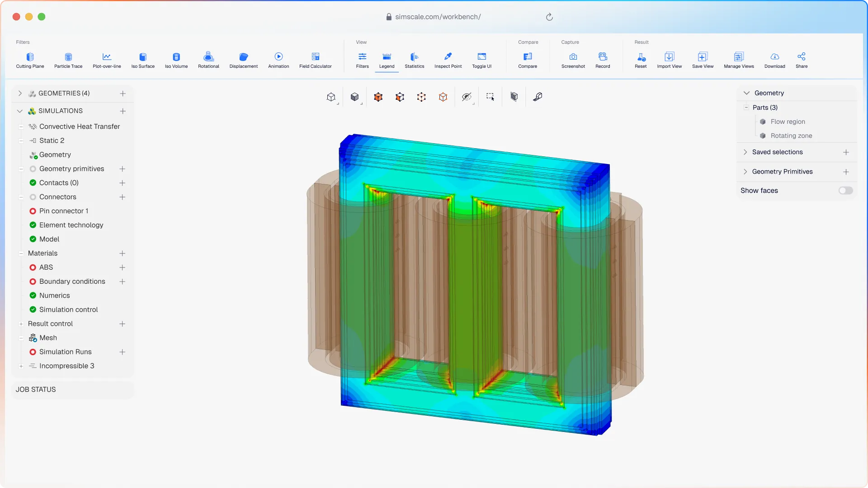Expand Geometry Primitives in right panel
The height and width of the screenshot is (488, 868).
pyautogui.click(x=745, y=172)
